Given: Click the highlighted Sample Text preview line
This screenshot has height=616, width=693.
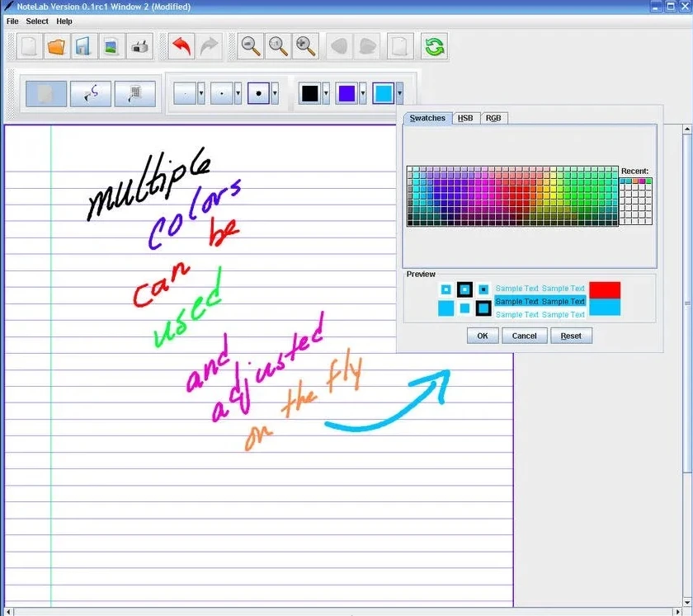Looking at the screenshot, I should (540, 301).
